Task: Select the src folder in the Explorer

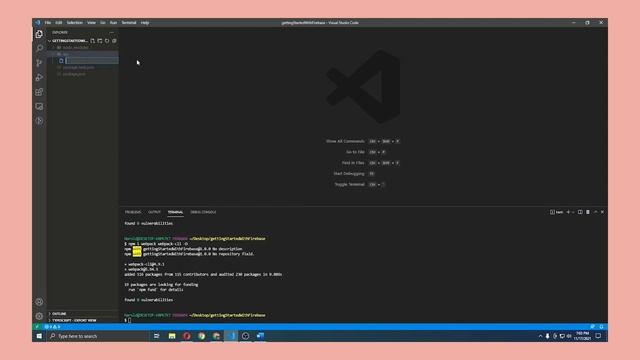Action: (x=83, y=54)
